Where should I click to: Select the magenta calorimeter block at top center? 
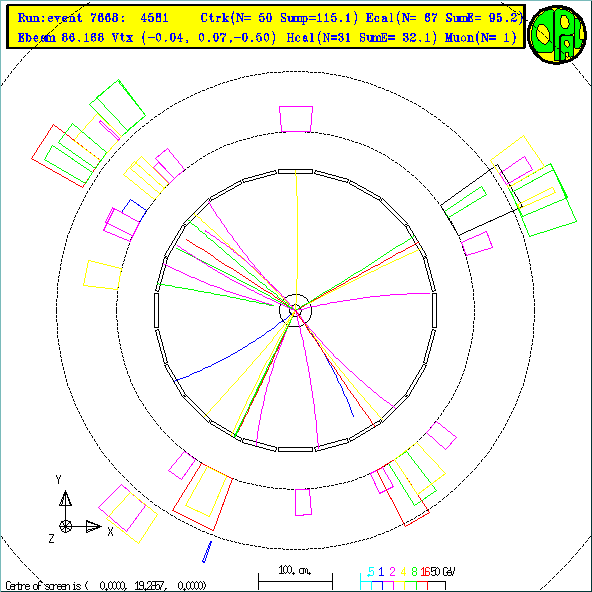tap(296, 119)
